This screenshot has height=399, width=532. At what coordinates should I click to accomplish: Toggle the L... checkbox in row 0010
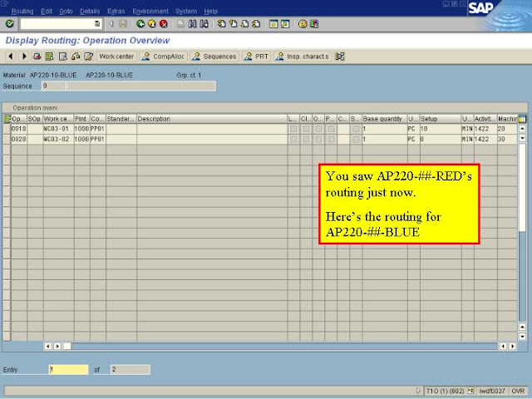293,129
